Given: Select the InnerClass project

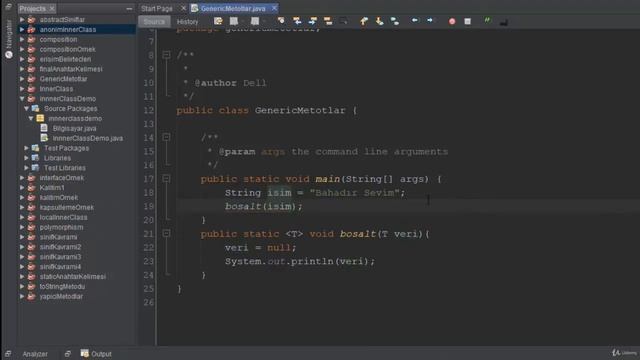Looking at the screenshot, I should 56,89.
